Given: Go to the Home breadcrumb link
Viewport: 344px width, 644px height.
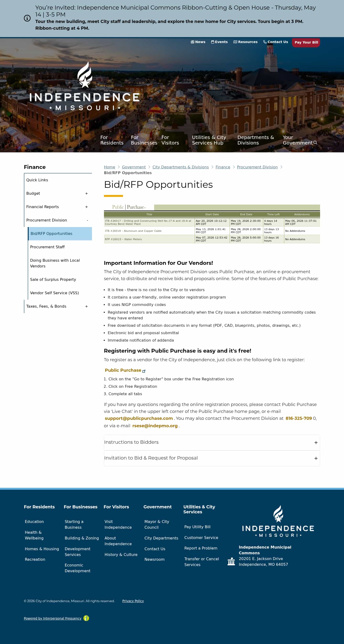Looking at the screenshot, I should (109, 167).
